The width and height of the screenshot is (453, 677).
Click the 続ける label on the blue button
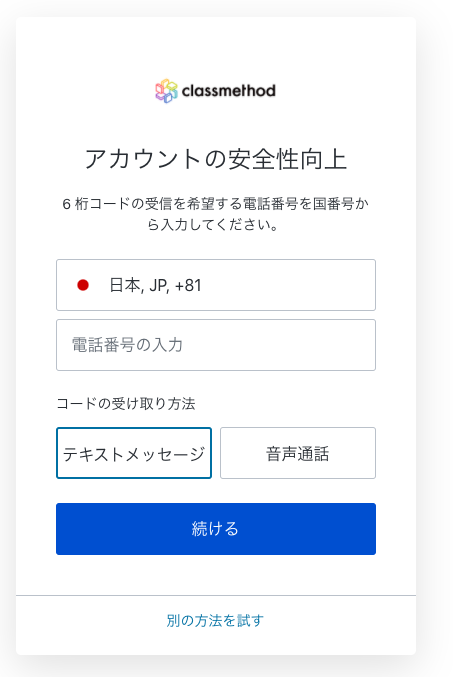(x=215, y=528)
